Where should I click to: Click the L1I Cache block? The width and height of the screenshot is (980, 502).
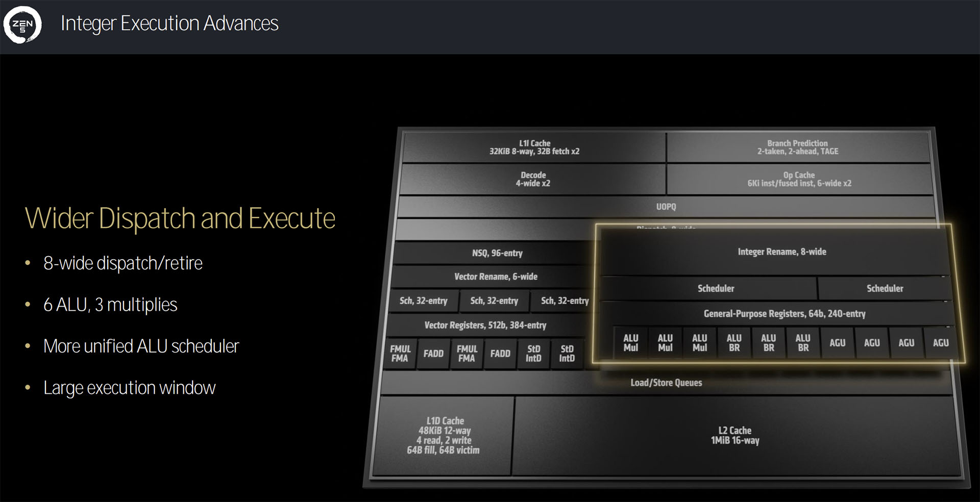coord(534,147)
